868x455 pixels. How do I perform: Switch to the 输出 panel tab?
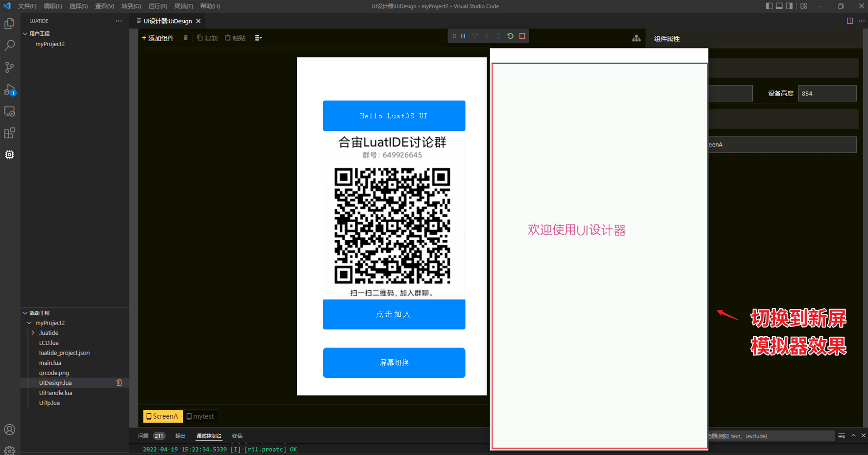pos(180,436)
